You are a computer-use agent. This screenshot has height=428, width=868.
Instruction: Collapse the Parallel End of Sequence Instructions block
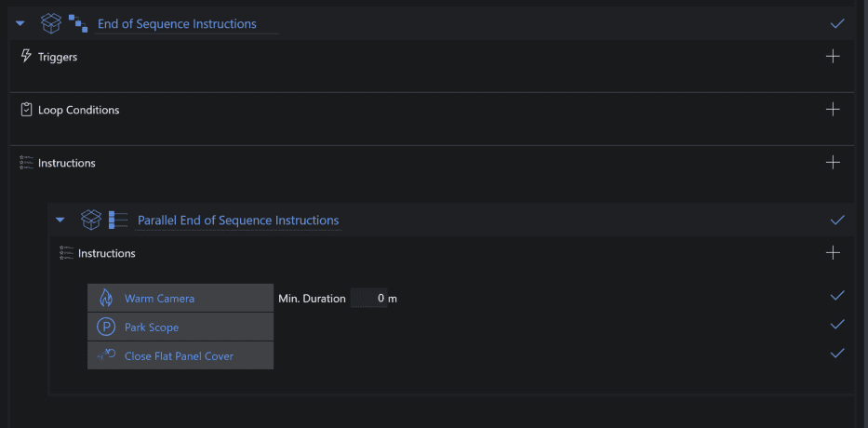(60, 221)
